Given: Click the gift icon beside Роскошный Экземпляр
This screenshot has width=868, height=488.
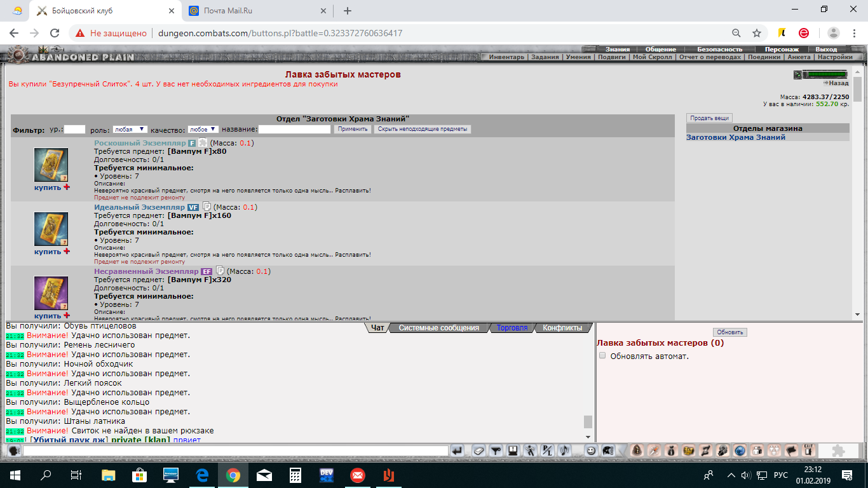Looking at the screenshot, I should (x=202, y=142).
